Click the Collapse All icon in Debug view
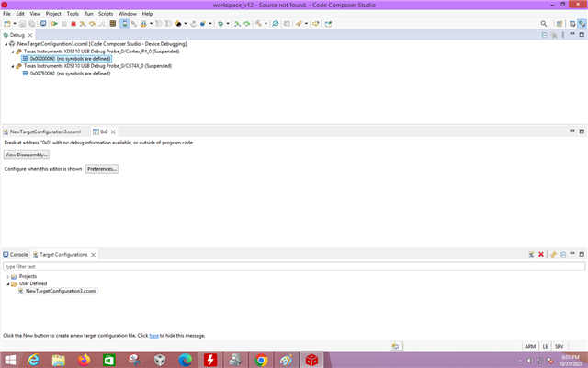Viewport: 588px width, 368px height. pyautogui.click(x=545, y=35)
